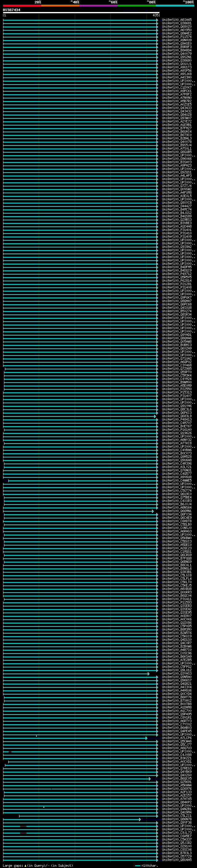
Task: Click the UniRef100_A7LCP6 alignment arrowhead
Action: click(147, 738)
